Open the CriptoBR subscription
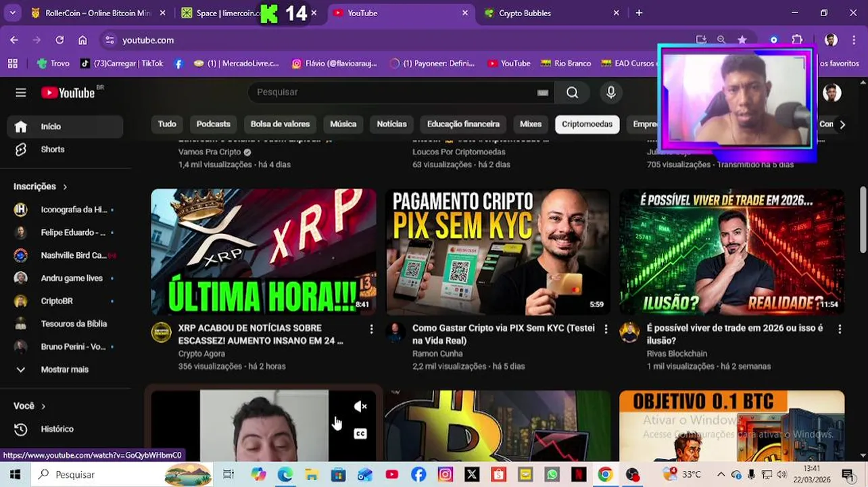 [x=65, y=301]
